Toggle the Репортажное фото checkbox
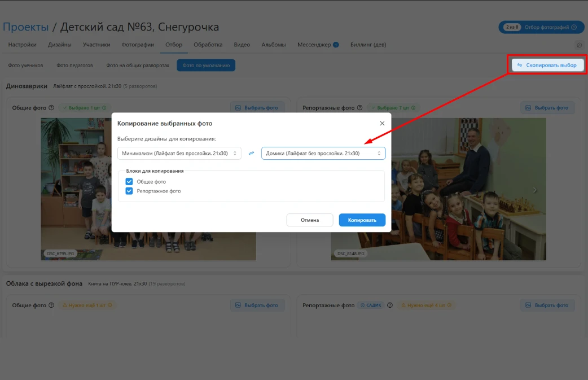Viewport: 588px width, 380px height. [x=129, y=191]
